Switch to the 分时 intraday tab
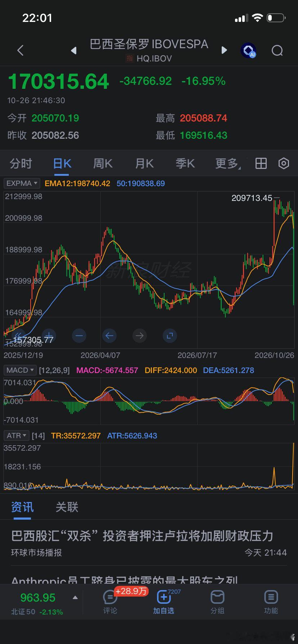Image resolution: width=298 pixels, height=644 pixels. pyautogui.click(x=21, y=164)
